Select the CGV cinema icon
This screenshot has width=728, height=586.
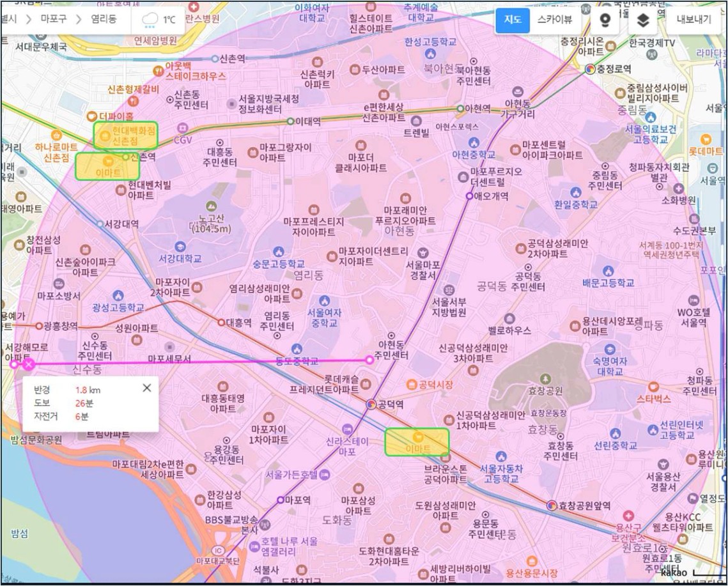click(x=183, y=128)
